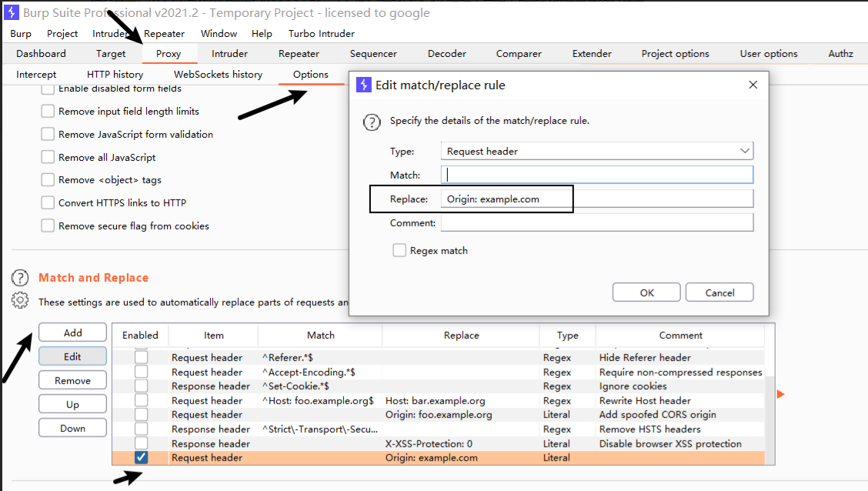
Task: Move the rule Up
Action: point(72,404)
